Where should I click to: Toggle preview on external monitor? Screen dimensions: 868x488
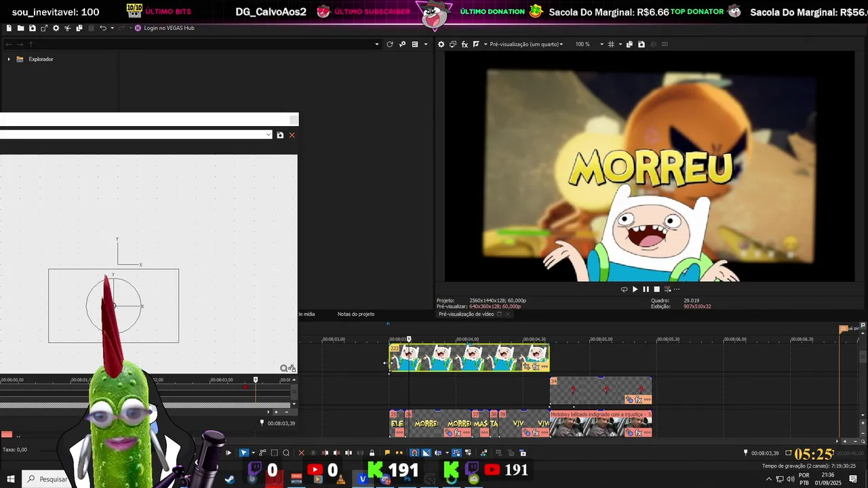coord(453,44)
